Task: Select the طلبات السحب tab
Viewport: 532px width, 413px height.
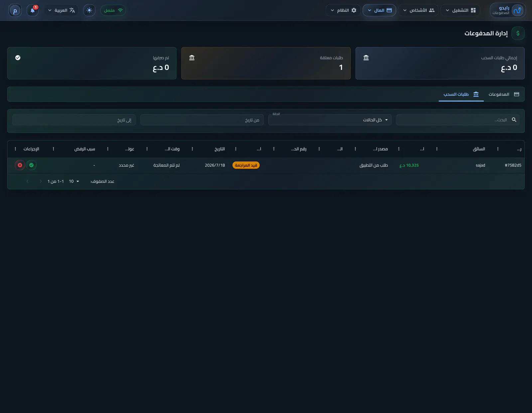Action: point(461,94)
